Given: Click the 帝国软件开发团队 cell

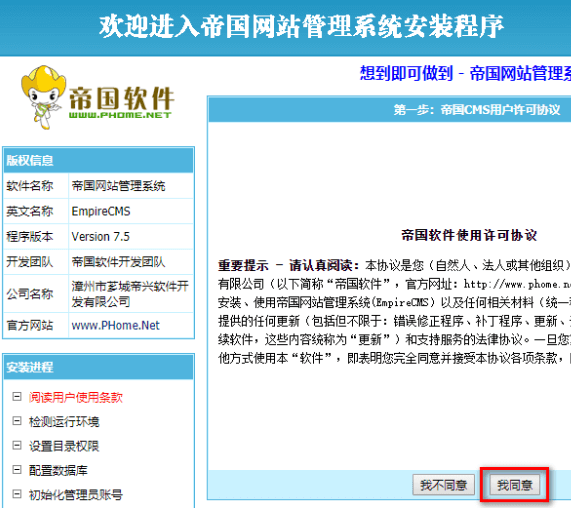Looking at the screenshot, I should [x=131, y=262].
